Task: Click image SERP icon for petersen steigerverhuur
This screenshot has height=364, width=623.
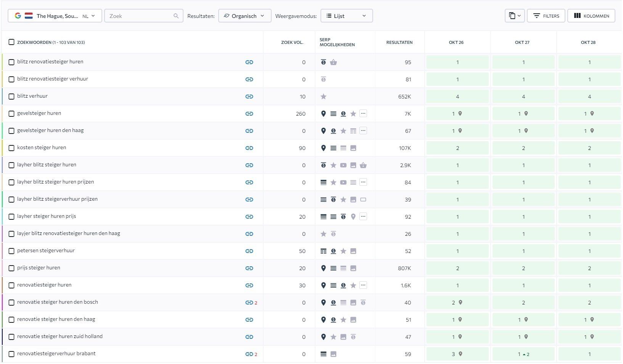Action: [x=353, y=251]
